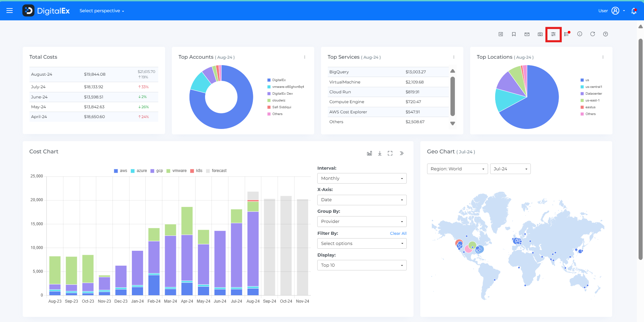Click VirtualMachine in Top Services
Viewport: 644px width, 322px height.
[345, 82]
